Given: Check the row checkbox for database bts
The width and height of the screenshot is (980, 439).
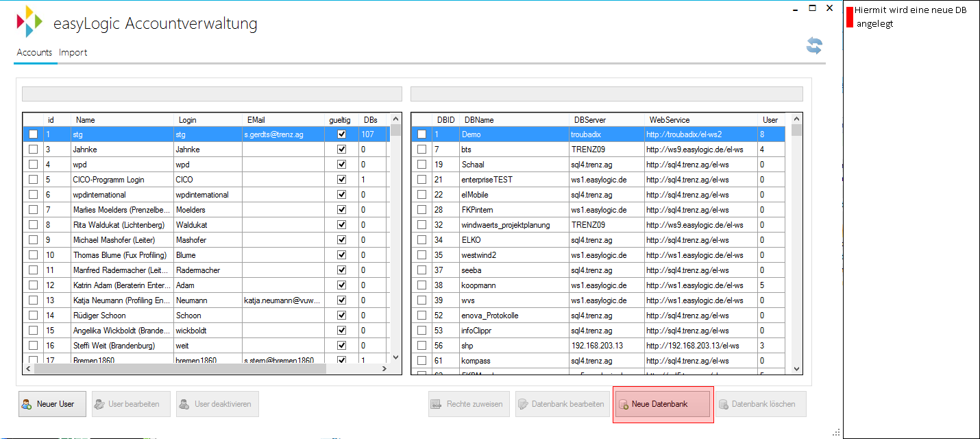Looking at the screenshot, I should (x=422, y=150).
